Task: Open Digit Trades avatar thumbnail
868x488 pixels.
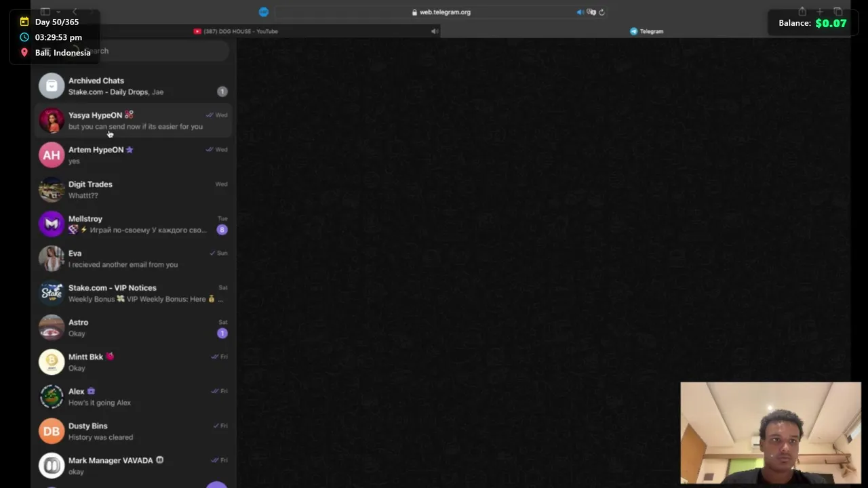Action: 52,190
